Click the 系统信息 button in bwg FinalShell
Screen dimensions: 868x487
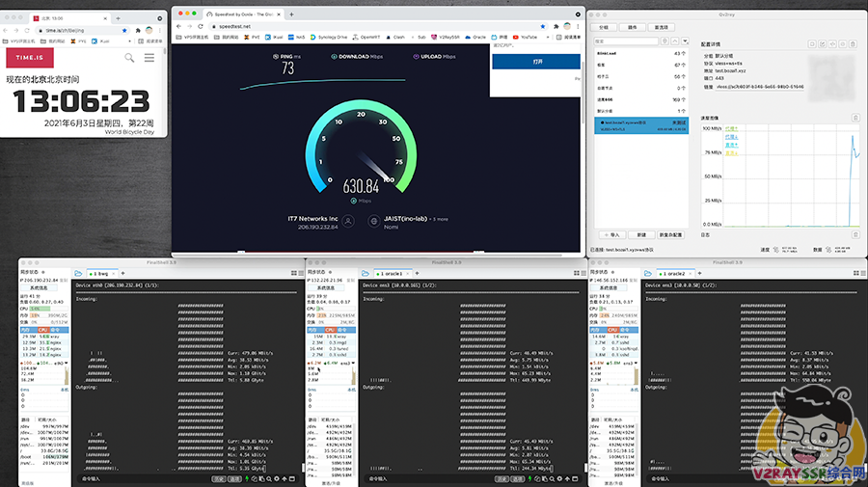[39, 286]
